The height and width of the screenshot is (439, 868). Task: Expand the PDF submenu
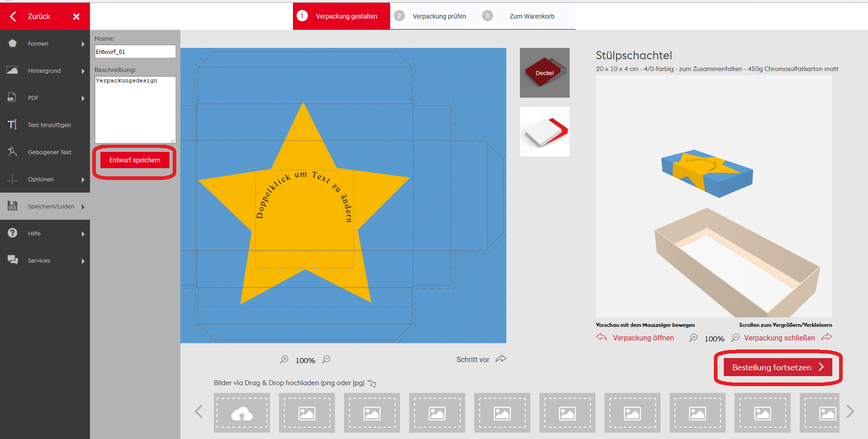click(x=83, y=98)
